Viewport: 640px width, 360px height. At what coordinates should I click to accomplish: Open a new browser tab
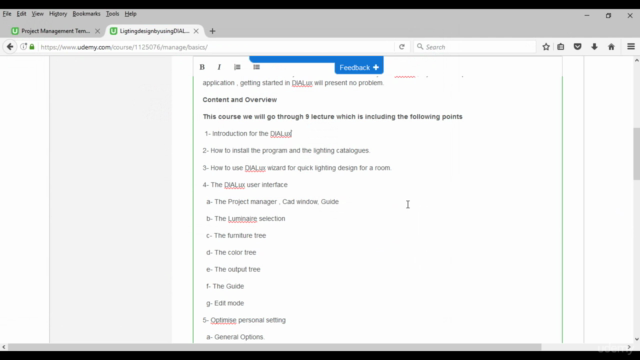coord(212,31)
